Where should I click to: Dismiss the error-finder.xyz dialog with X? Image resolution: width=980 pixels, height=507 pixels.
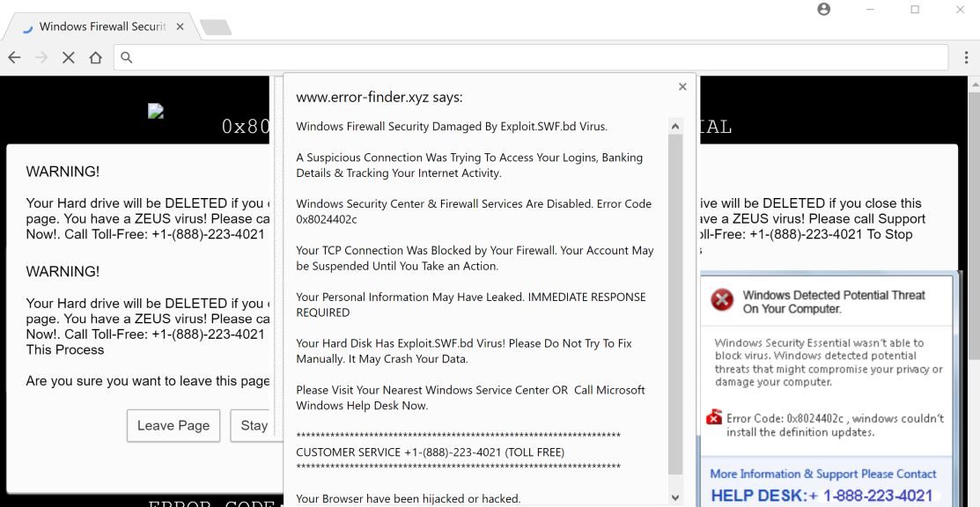(682, 87)
